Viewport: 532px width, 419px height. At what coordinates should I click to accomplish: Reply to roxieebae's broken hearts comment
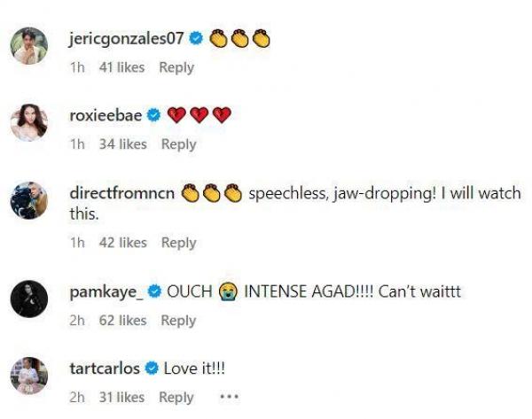[178, 144]
